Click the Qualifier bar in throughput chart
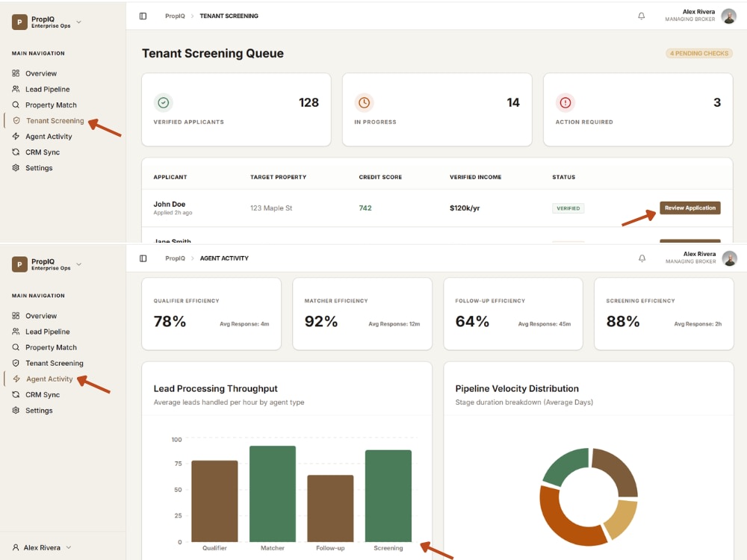This screenshot has height=560, width=747. point(214,501)
